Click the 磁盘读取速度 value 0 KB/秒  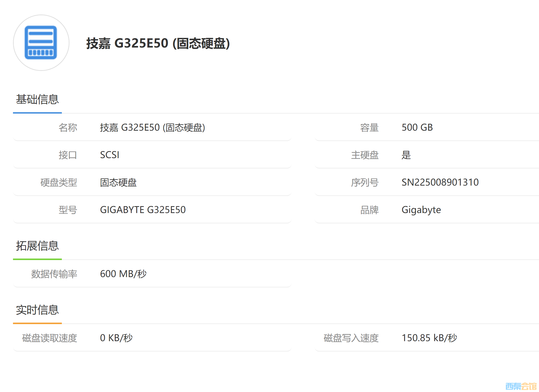[x=116, y=338]
